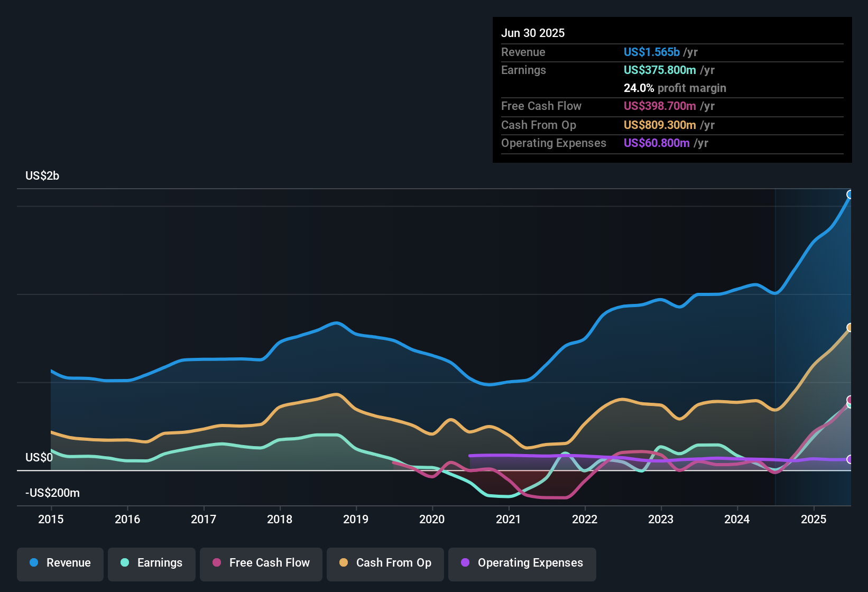Click the Revenue endpoint marker on chart

pyautogui.click(x=850, y=195)
